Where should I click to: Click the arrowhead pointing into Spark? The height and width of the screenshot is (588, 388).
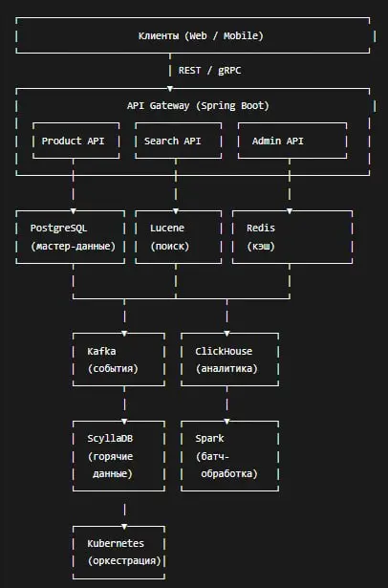pyautogui.click(x=226, y=422)
